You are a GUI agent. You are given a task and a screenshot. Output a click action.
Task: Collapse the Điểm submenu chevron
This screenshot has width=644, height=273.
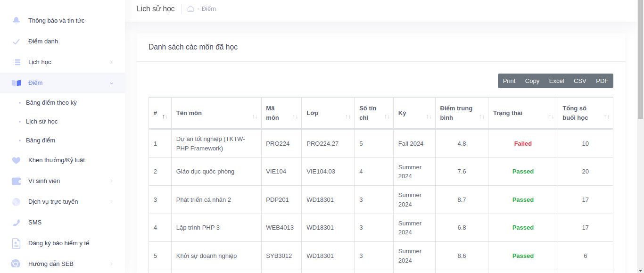click(x=111, y=83)
